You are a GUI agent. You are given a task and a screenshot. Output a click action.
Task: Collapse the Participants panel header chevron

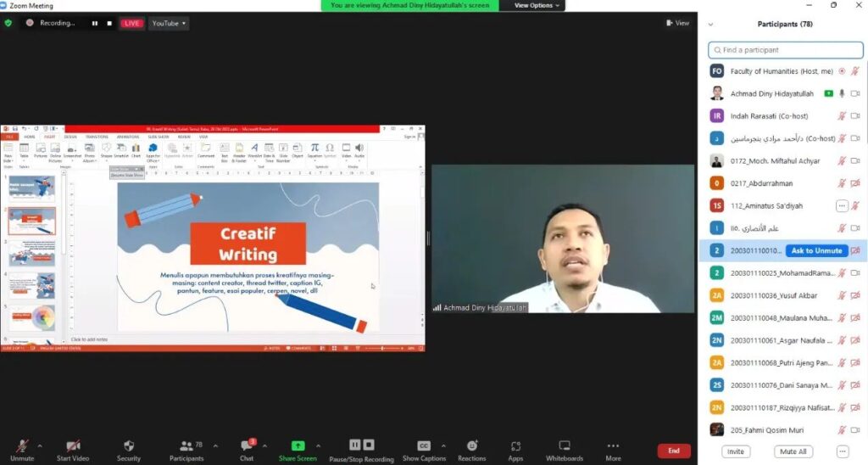(710, 24)
